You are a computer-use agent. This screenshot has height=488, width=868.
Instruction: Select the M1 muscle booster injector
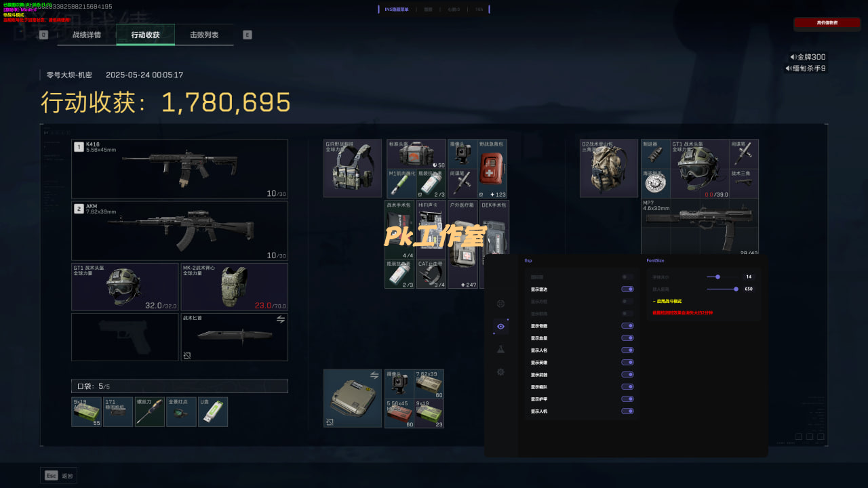coord(401,184)
